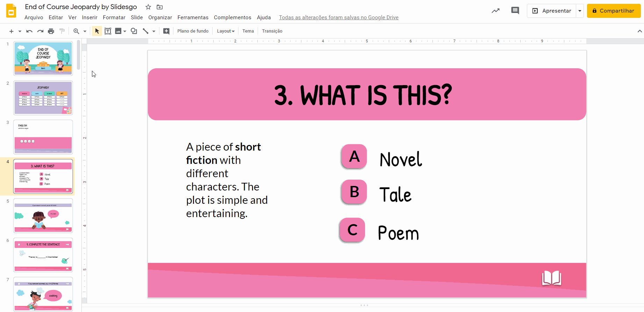
Task: Expand insert image options dropdown
Action: (125, 31)
